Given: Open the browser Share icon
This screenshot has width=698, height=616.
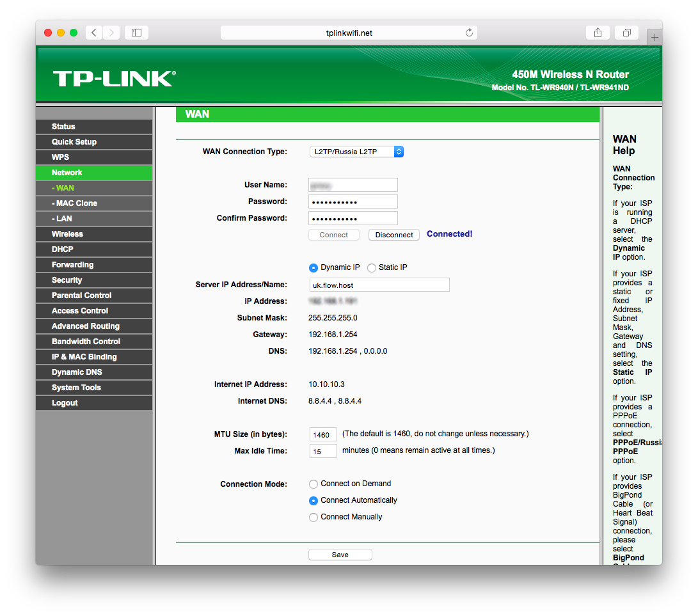Looking at the screenshot, I should [x=598, y=33].
